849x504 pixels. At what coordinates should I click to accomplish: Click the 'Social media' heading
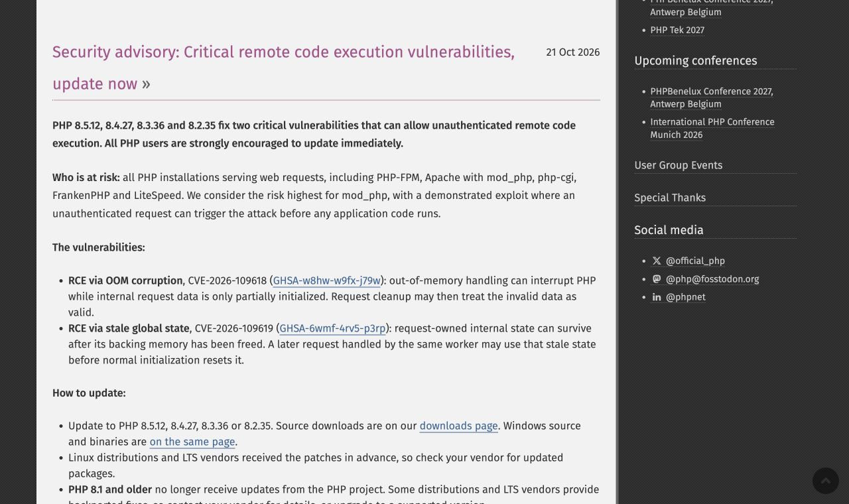(x=669, y=230)
